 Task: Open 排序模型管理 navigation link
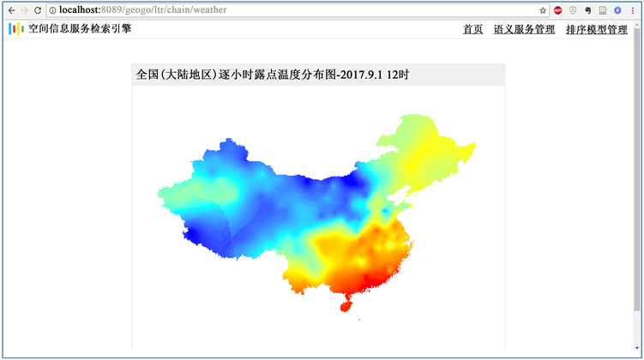click(597, 29)
